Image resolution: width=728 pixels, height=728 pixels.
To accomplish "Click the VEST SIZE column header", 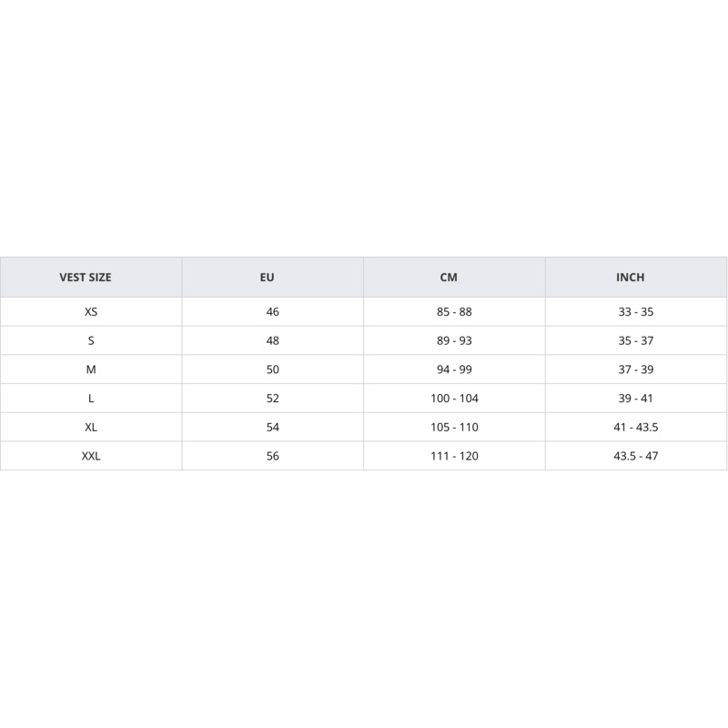I will click(86, 278).
